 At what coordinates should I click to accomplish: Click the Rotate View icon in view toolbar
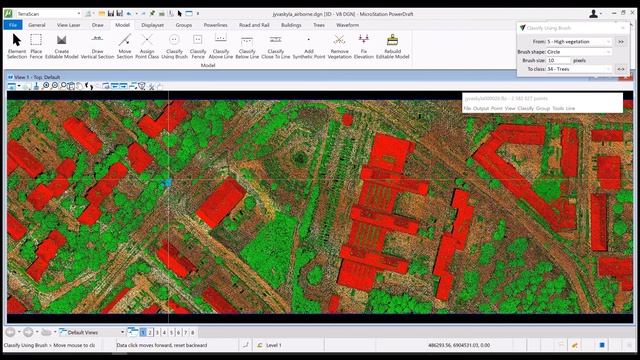click(x=79, y=86)
